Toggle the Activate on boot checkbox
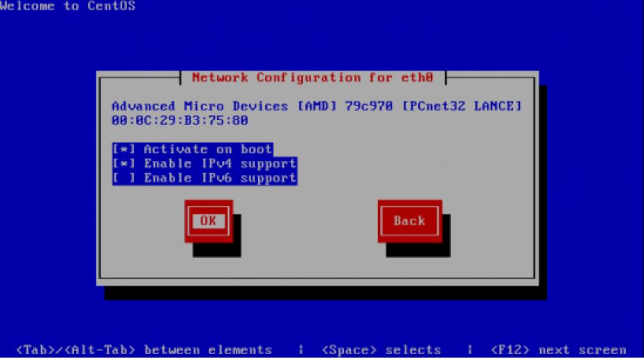Screen dimensions: 644x359 193,149
